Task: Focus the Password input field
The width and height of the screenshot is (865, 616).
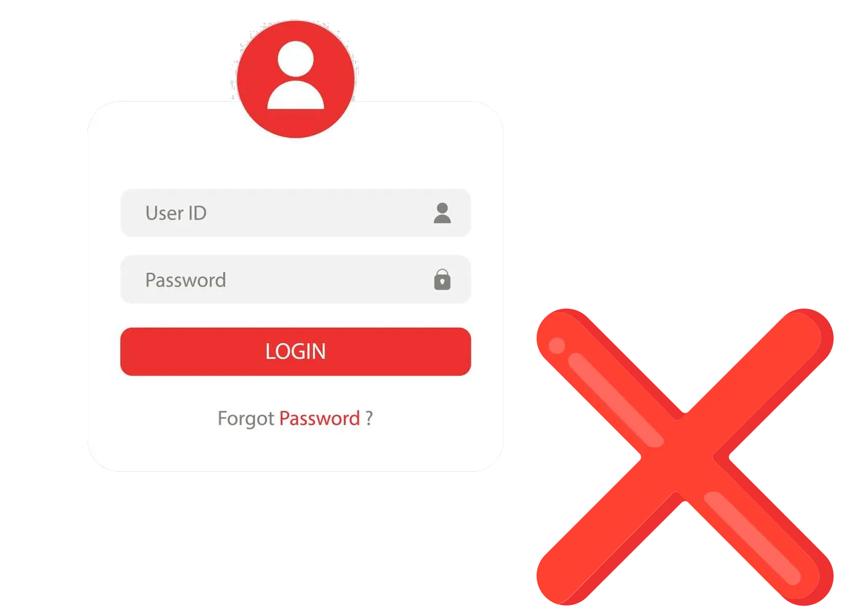Action: [x=296, y=280]
